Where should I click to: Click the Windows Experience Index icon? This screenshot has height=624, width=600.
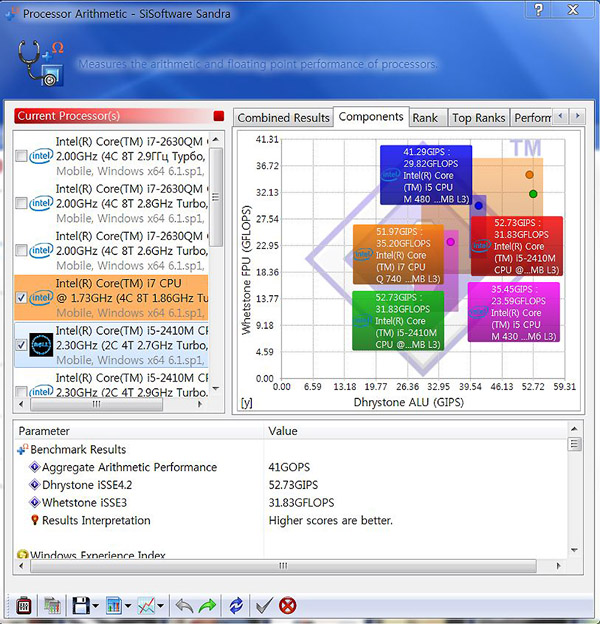coord(23,554)
